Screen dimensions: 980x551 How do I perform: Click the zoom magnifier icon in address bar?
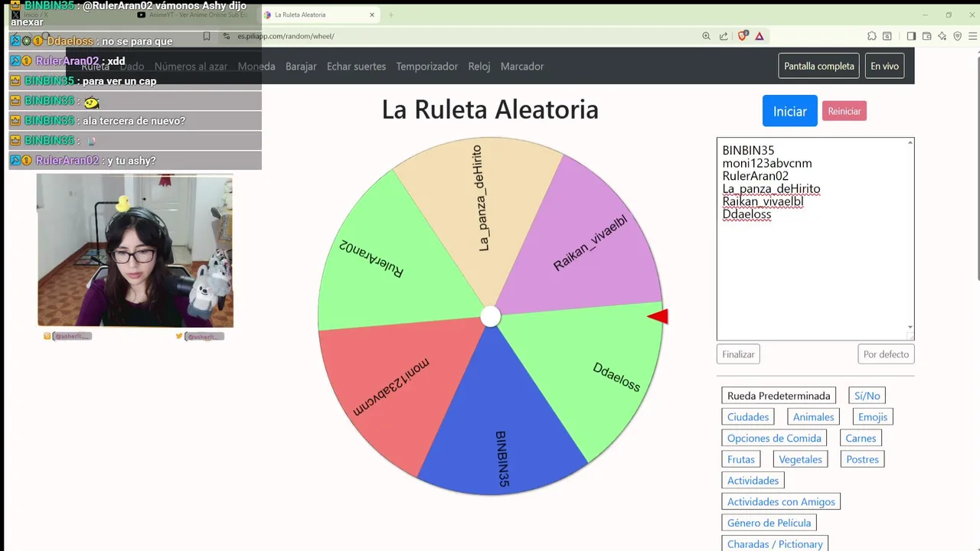pos(706,36)
